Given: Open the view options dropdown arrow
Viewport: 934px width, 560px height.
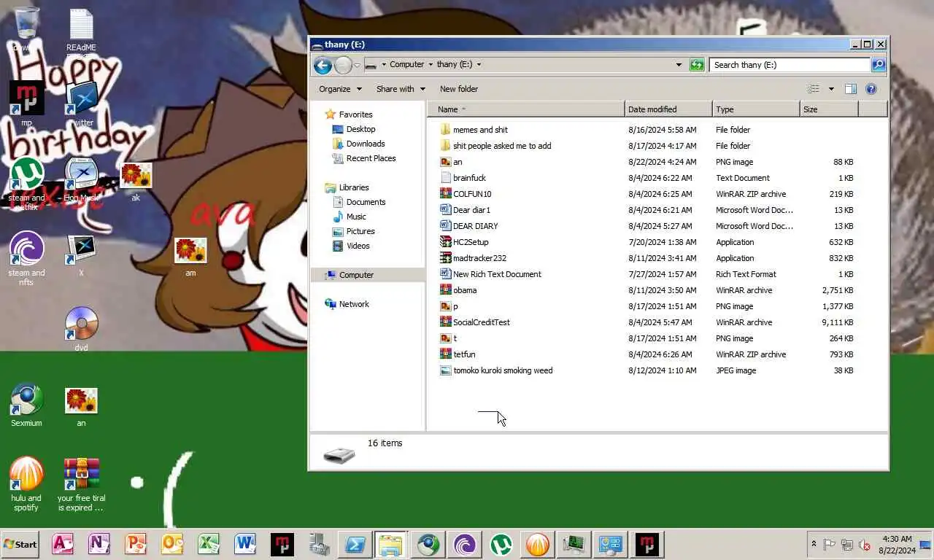Looking at the screenshot, I should click(831, 89).
